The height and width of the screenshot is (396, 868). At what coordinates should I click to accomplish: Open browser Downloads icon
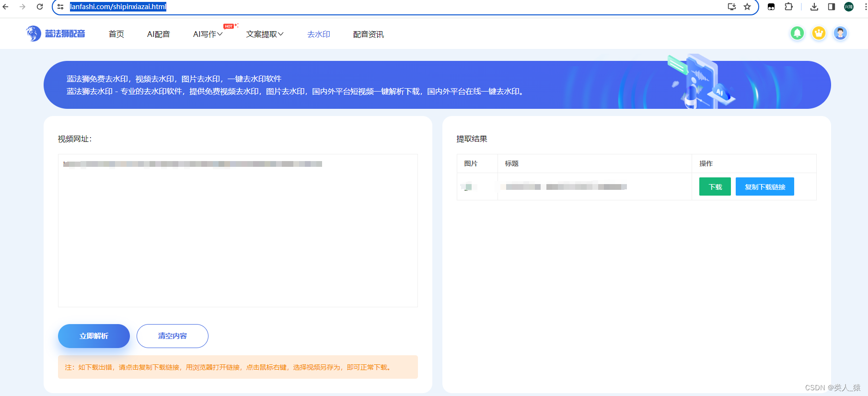click(814, 7)
